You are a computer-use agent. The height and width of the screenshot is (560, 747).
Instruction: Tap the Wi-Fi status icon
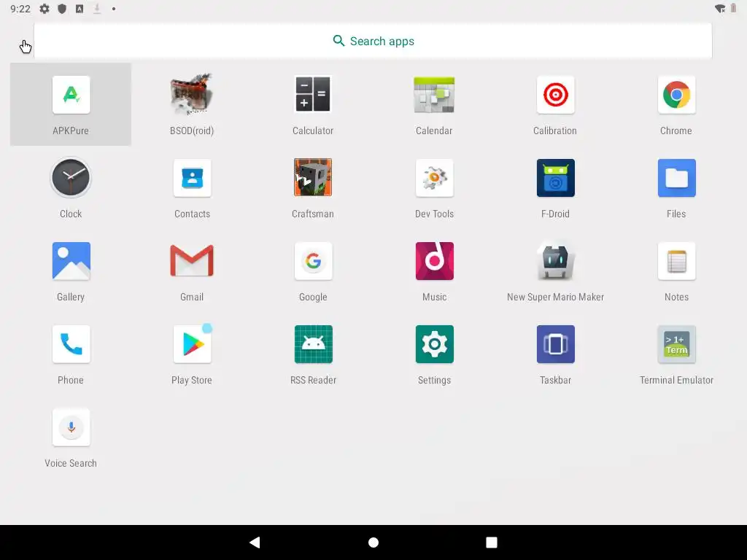pyautogui.click(x=720, y=9)
